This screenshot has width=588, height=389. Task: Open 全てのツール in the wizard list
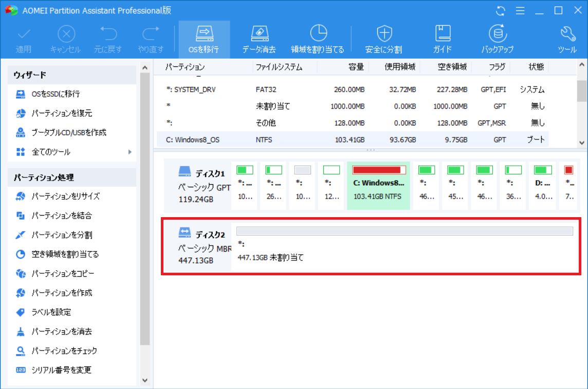[50, 152]
